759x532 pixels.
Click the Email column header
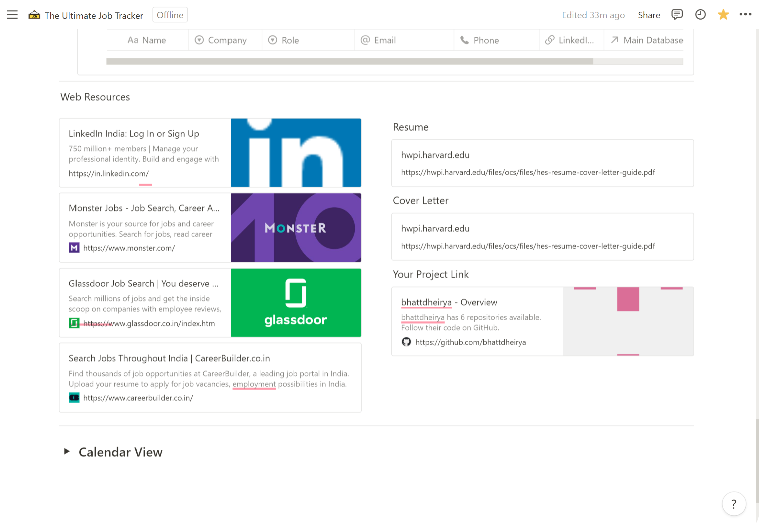tap(404, 40)
